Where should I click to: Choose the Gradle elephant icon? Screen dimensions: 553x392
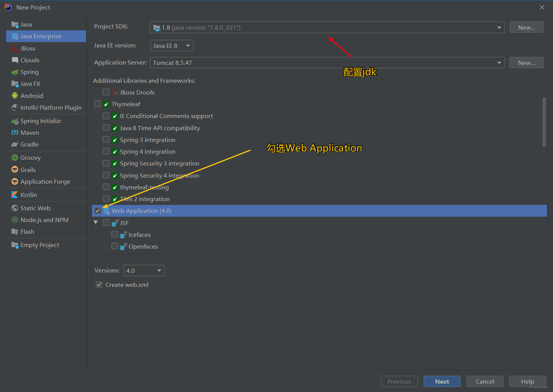click(15, 145)
